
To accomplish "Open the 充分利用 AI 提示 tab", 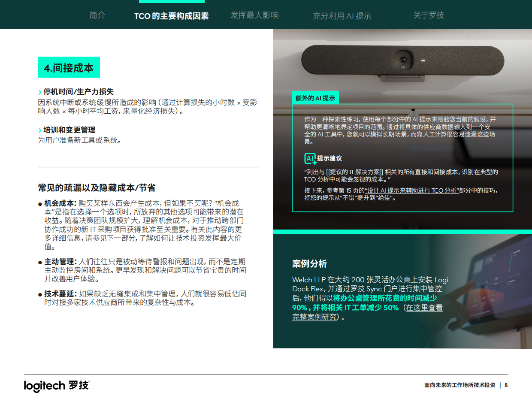I will pyautogui.click(x=342, y=16).
